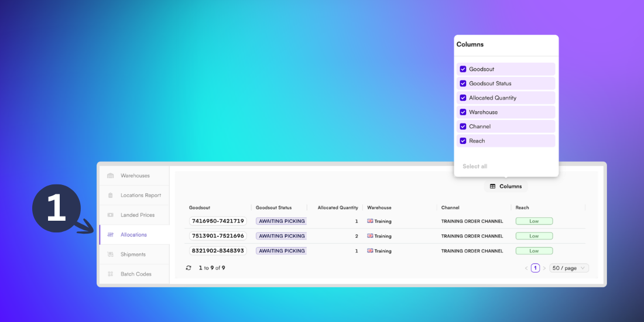Click TRAINING ORDER CHANNEL in 7513901-7521696 row
644x322 pixels.
(x=472, y=236)
